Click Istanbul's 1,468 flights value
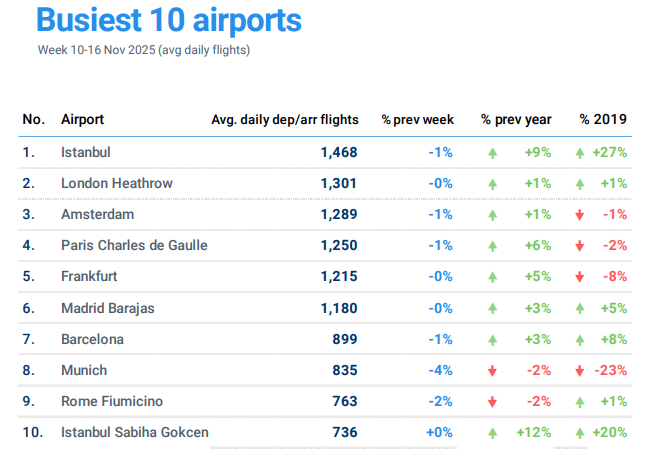Image resolution: width=659 pixels, height=465 pixels. (x=338, y=152)
